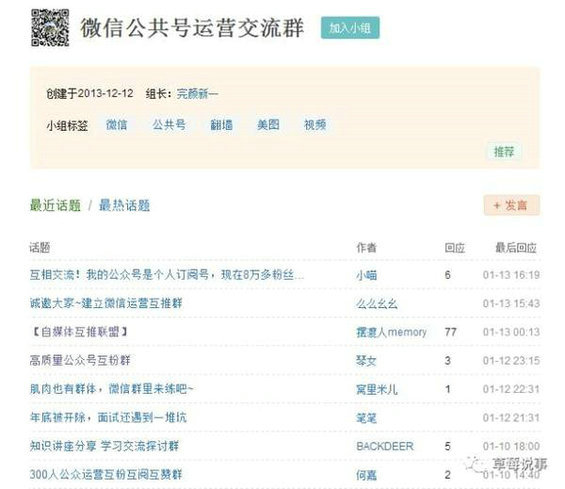The width and height of the screenshot is (565, 489).
Task: Open topic 知识讲座分享 学习交流探讨群
Action: tap(104, 446)
